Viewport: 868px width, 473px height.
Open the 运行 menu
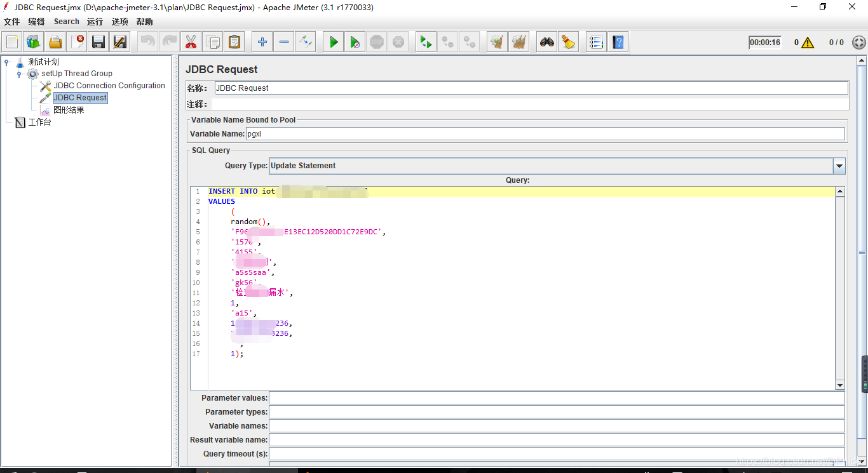pyautogui.click(x=95, y=22)
